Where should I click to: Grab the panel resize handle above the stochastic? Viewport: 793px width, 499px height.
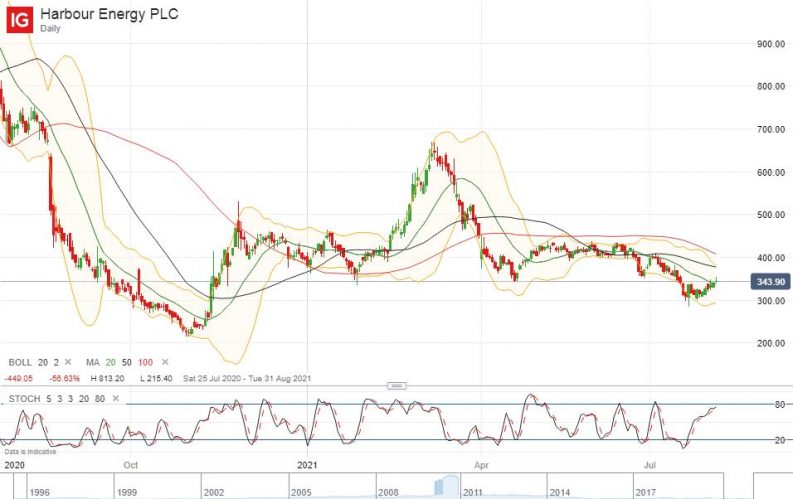(397, 384)
